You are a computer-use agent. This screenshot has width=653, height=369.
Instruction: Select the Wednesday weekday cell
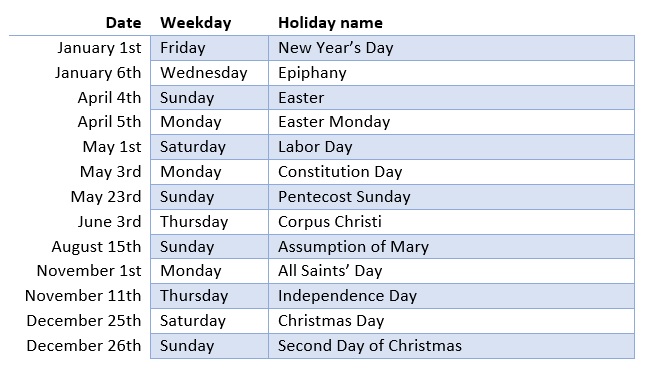[x=209, y=73]
